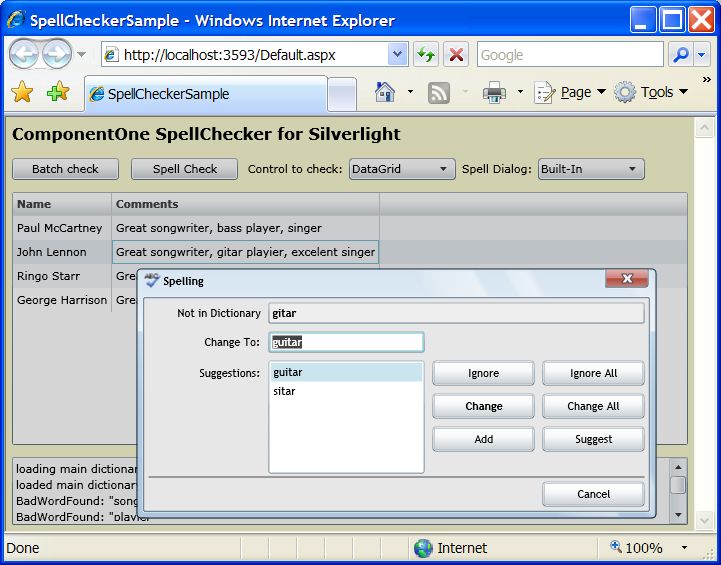Click the Comments column header
The height and width of the screenshot is (565, 721).
point(246,204)
